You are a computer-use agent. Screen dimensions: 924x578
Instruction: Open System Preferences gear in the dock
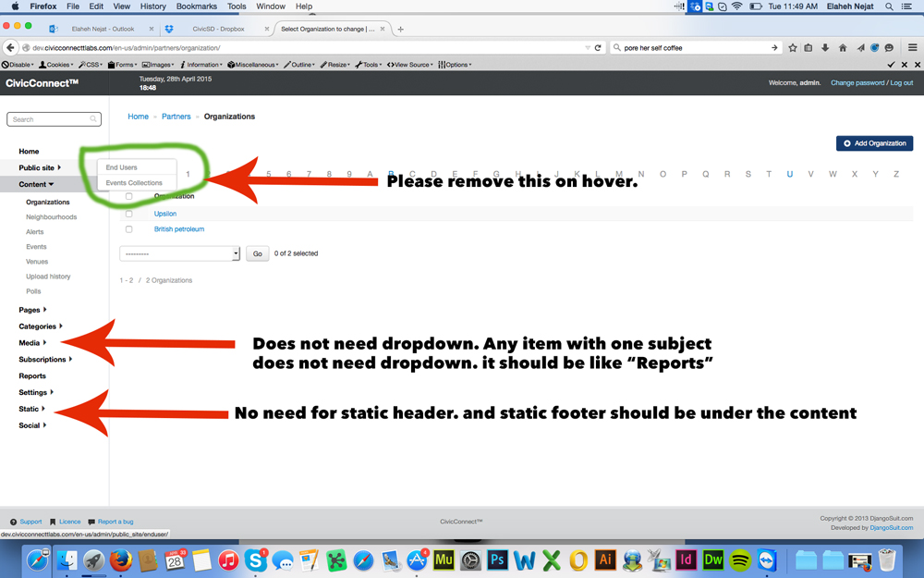click(470, 560)
